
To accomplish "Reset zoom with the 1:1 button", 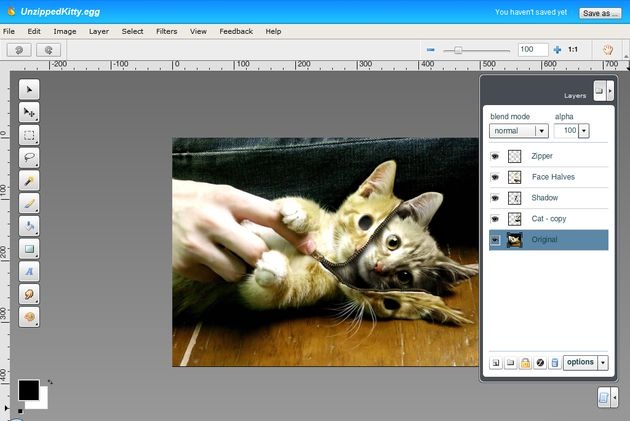I will (573, 49).
